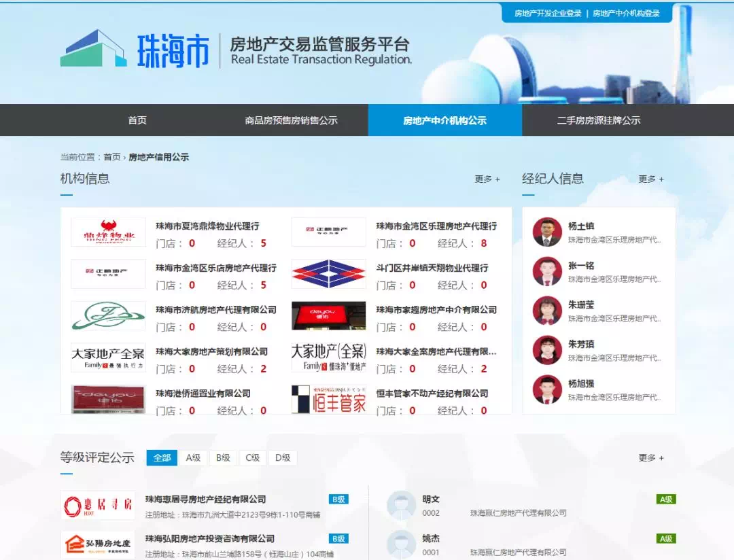Click the B级 badge for 珠海惠居寻房地产经纪有限公司
Image resolution: width=734 pixels, height=560 pixels.
coord(338,499)
